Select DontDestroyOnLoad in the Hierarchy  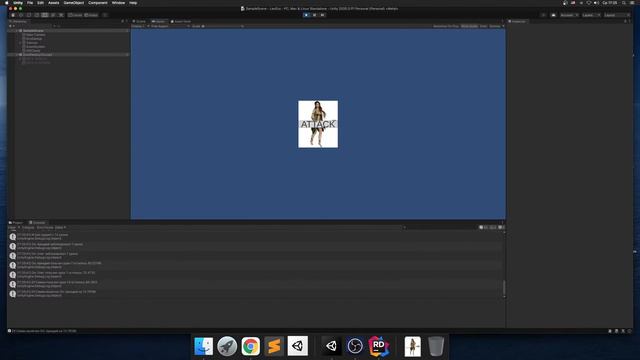click(37, 55)
